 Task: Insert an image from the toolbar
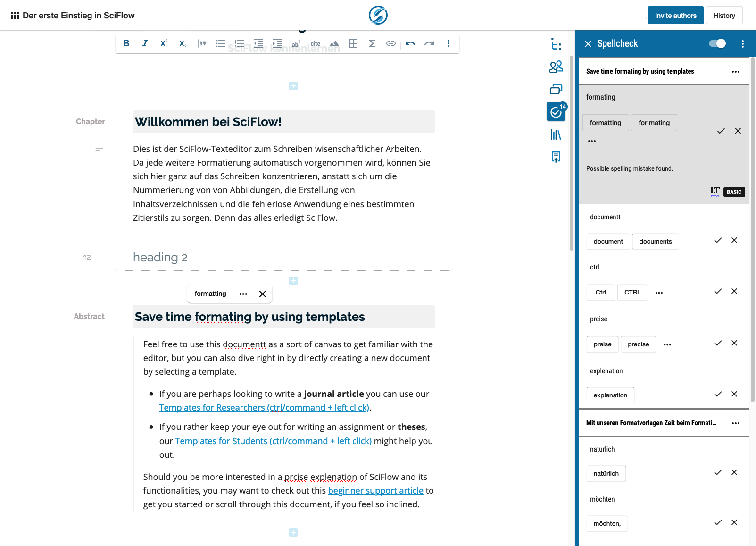pyautogui.click(x=334, y=43)
